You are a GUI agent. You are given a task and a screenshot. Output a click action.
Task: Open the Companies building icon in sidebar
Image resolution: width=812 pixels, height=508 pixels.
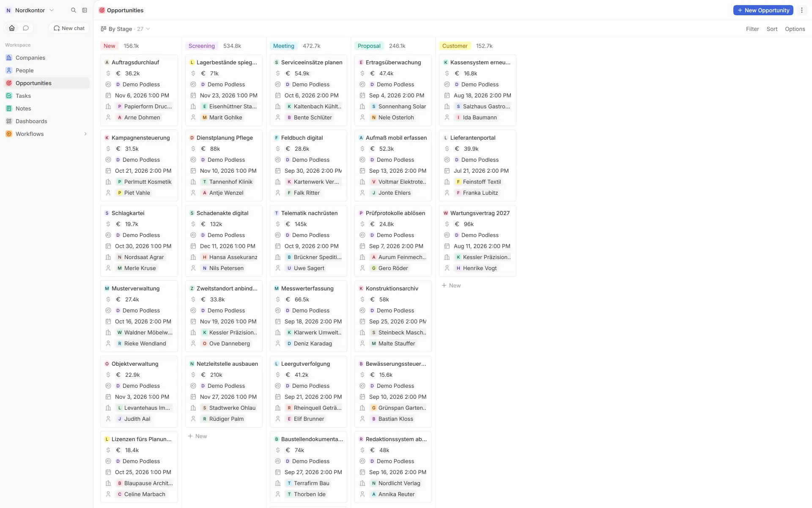9,58
